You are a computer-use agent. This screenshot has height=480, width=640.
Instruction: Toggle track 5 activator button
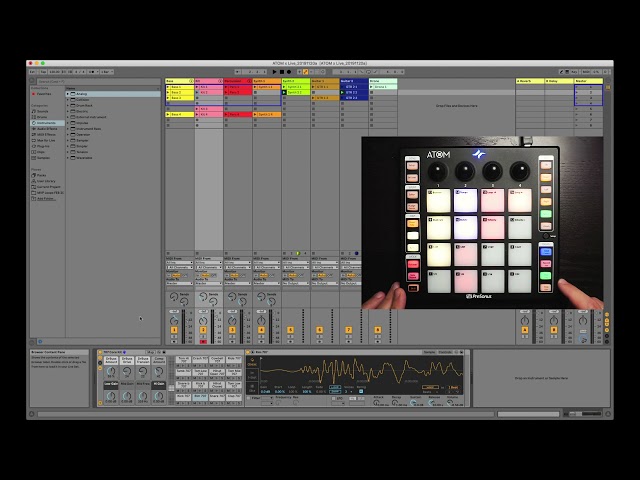coord(290,330)
